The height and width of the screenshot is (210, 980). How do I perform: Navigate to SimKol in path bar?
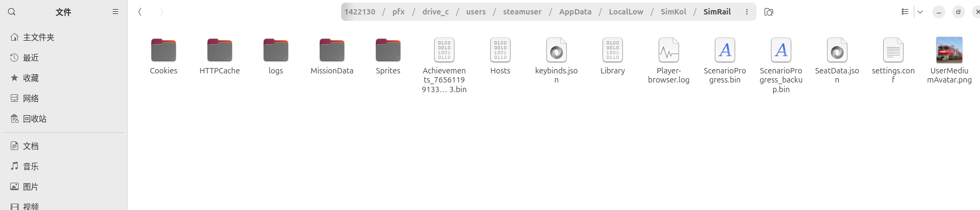click(x=674, y=12)
